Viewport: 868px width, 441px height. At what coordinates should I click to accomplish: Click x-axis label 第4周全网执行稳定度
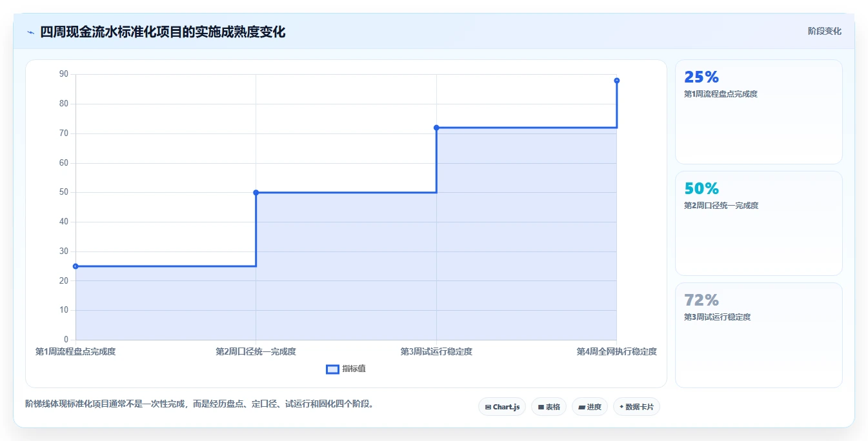click(617, 351)
